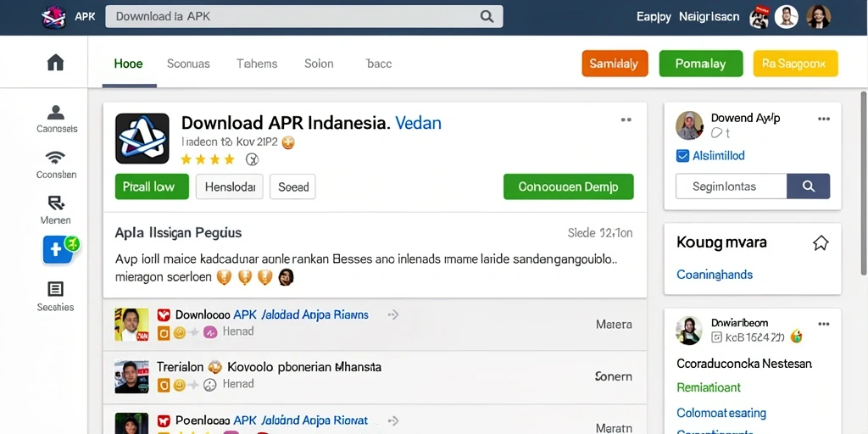The width and height of the screenshot is (868, 434).
Task: Open the more options dots on app card
Action: (x=626, y=120)
